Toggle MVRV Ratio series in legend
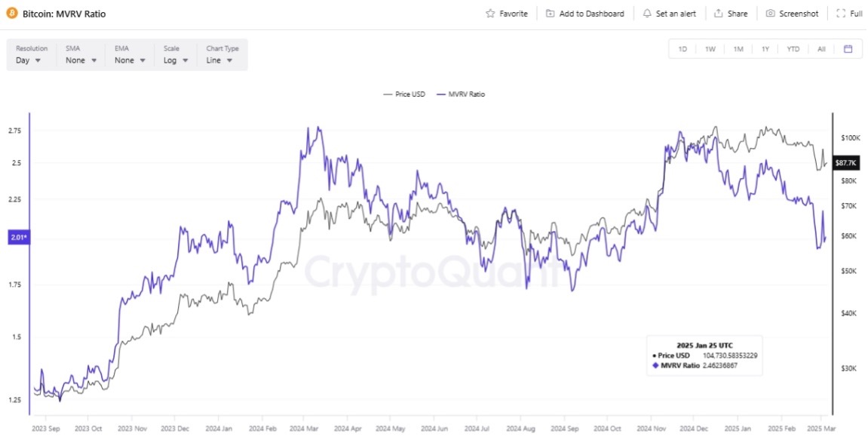 [x=461, y=94]
